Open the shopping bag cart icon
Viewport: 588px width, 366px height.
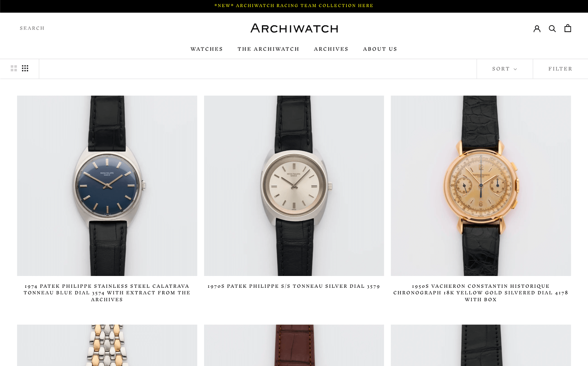pyautogui.click(x=568, y=28)
